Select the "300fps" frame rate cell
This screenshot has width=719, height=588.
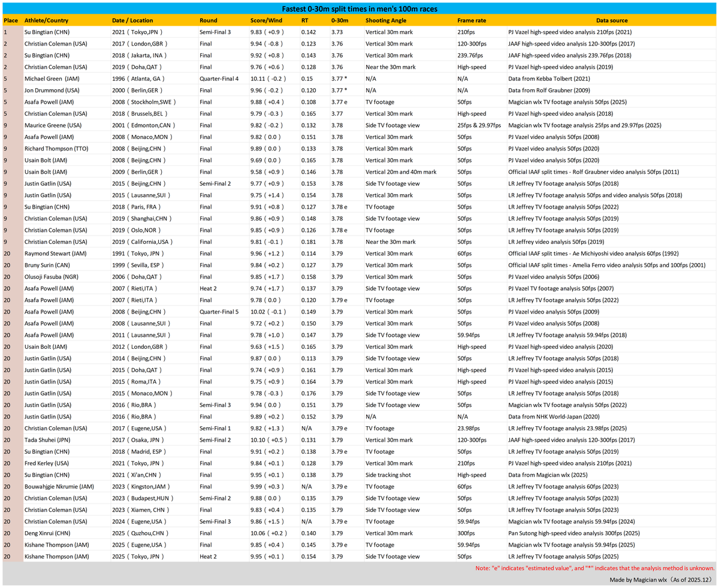[x=466, y=533]
